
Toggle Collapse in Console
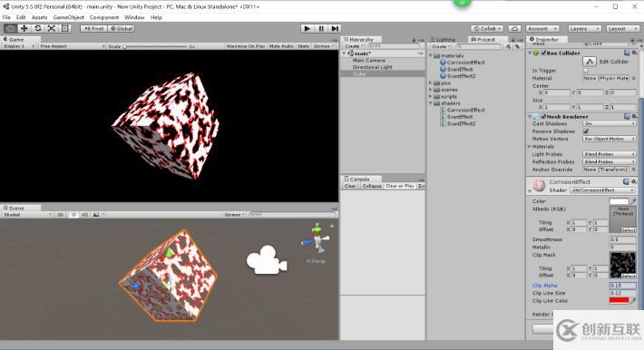coord(372,186)
